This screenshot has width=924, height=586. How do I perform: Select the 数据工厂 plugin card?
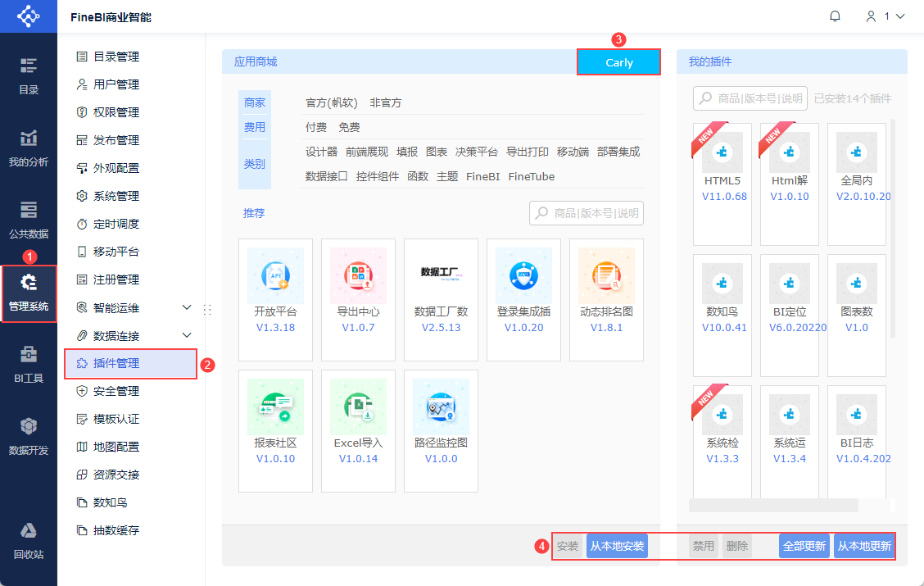(441, 299)
